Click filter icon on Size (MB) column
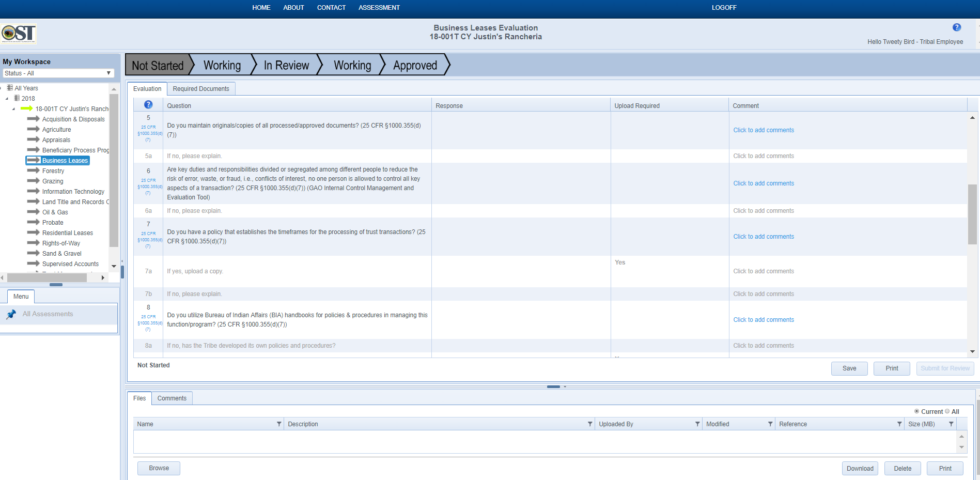This screenshot has height=480, width=980. pos(951,424)
